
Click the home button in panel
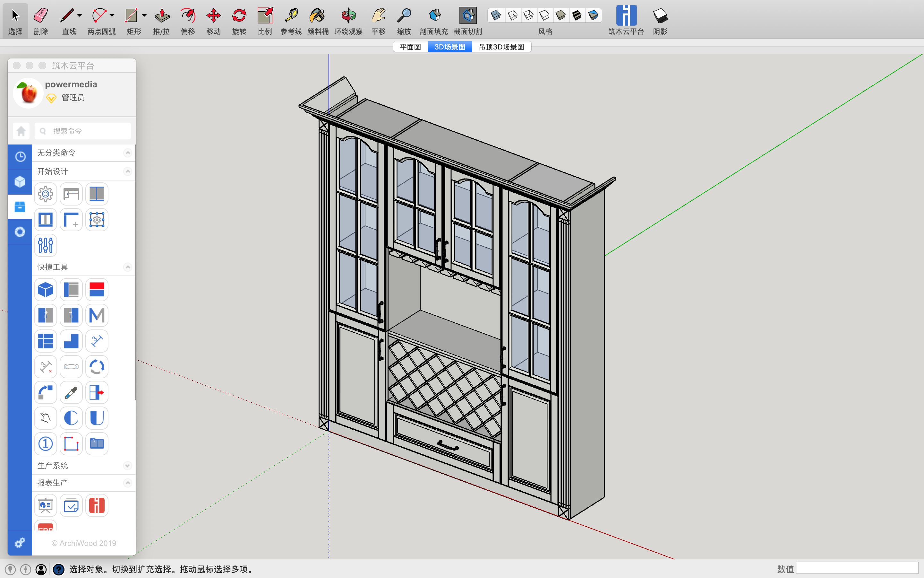coord(21,131)
